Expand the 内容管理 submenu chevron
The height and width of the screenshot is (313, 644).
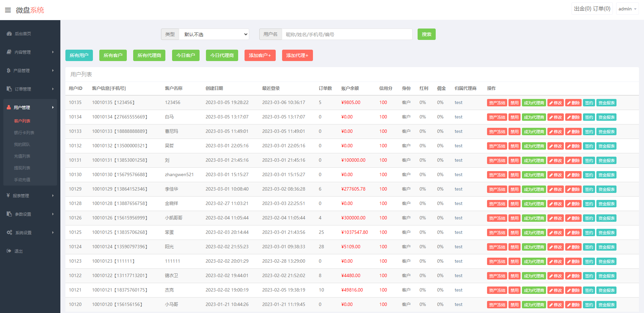[53, 52]
